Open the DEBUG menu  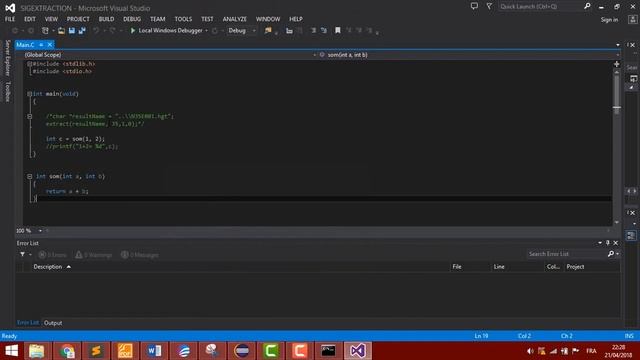click(132, 19)
